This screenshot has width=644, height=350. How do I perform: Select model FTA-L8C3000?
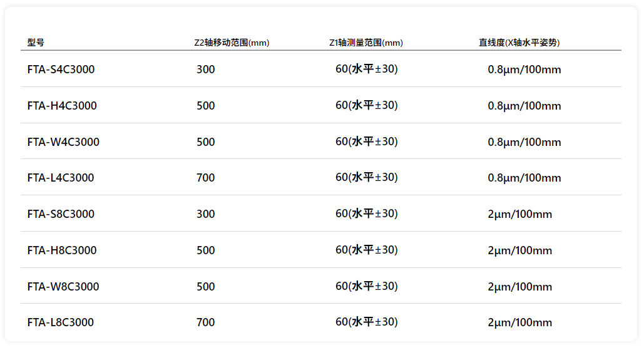(61, 322)
